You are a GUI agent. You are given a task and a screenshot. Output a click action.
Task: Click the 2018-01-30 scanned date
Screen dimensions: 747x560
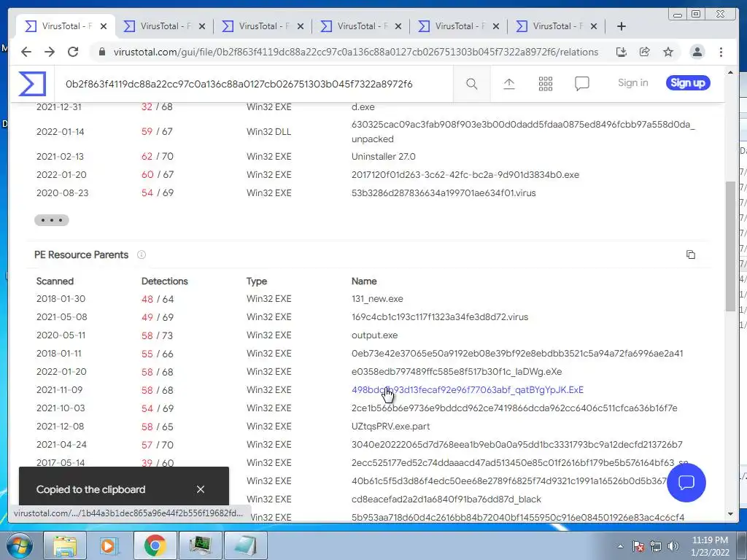61,298
